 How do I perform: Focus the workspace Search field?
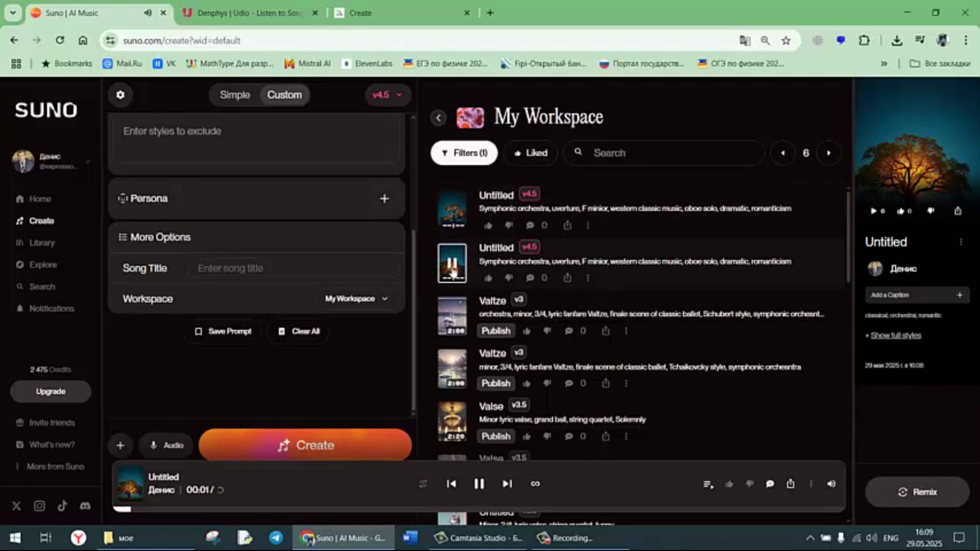point(664,153)
